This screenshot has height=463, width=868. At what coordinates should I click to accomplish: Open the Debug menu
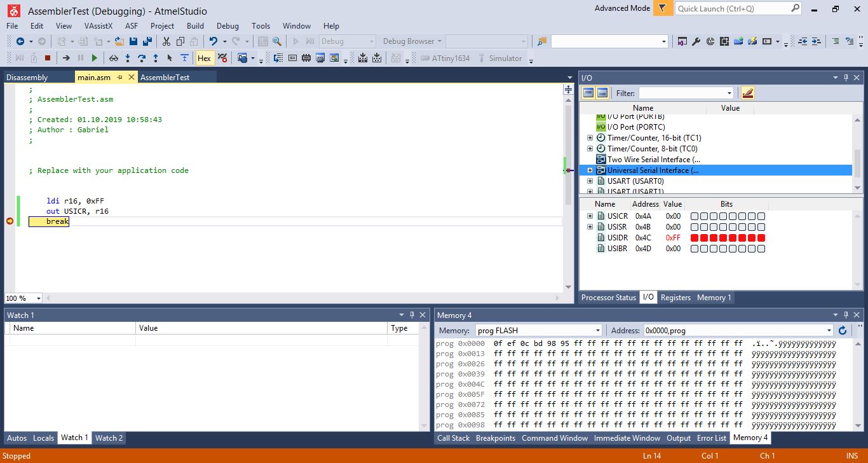click(x=227, y=26)
